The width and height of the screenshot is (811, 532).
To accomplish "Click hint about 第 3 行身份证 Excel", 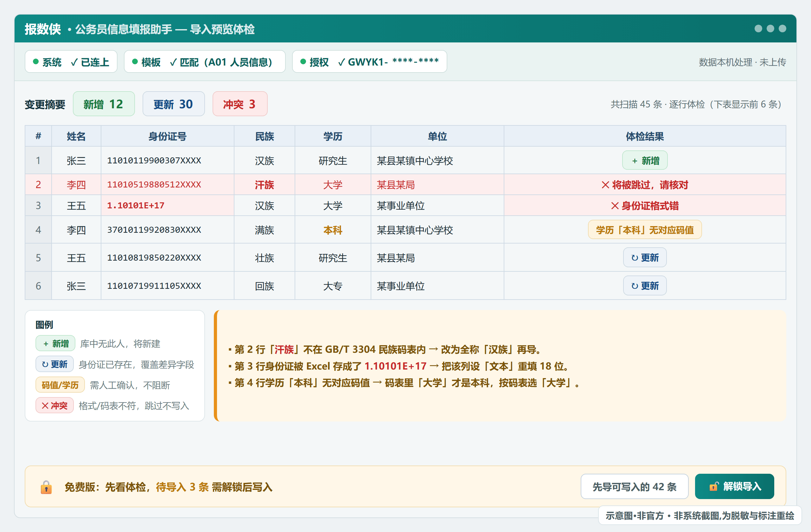I will [399, 366].
